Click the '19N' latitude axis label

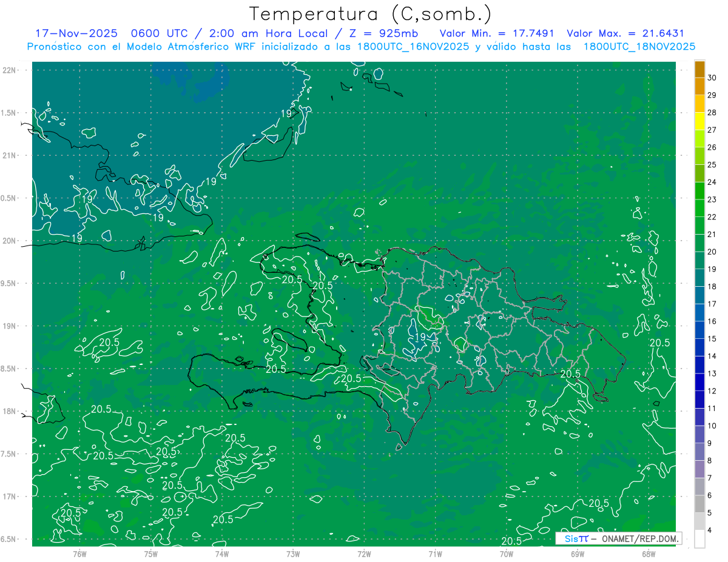point(10,326)
